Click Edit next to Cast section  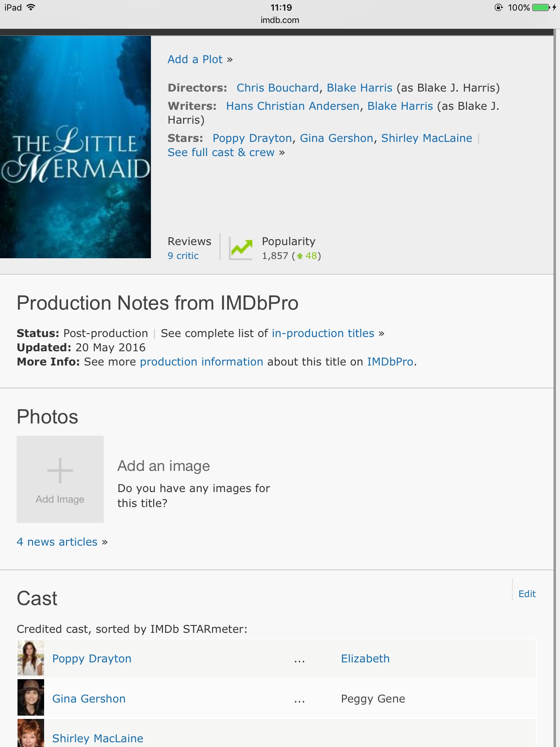pos(527,594)
